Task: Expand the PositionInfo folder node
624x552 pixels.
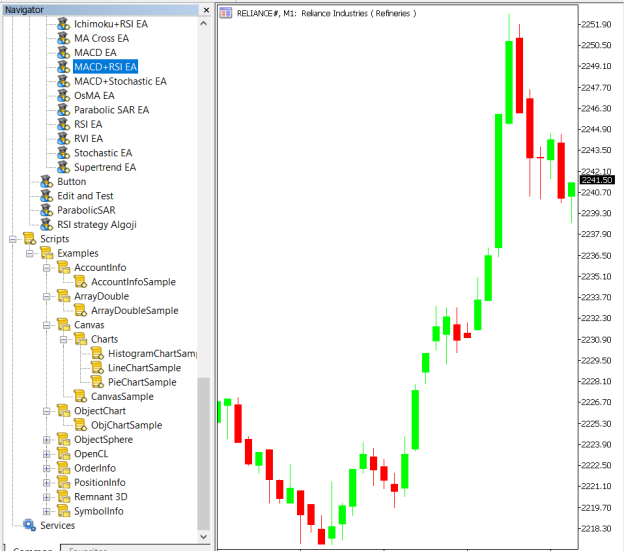Action: [47, 483]
